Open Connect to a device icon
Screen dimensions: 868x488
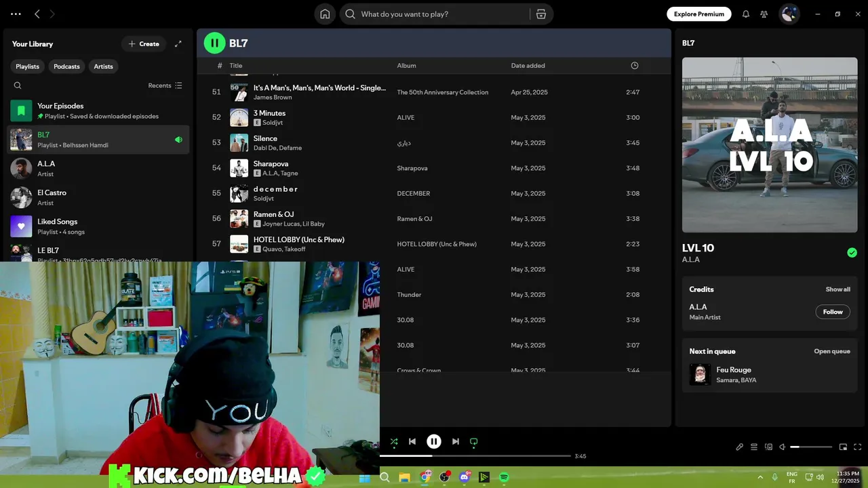coord(768,447)
